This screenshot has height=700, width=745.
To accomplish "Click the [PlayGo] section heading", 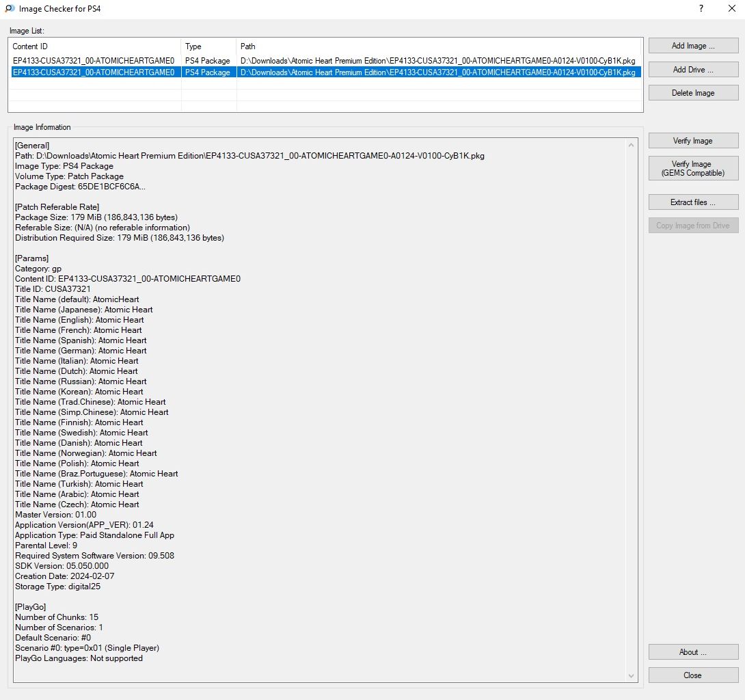I will pos(30,607).
